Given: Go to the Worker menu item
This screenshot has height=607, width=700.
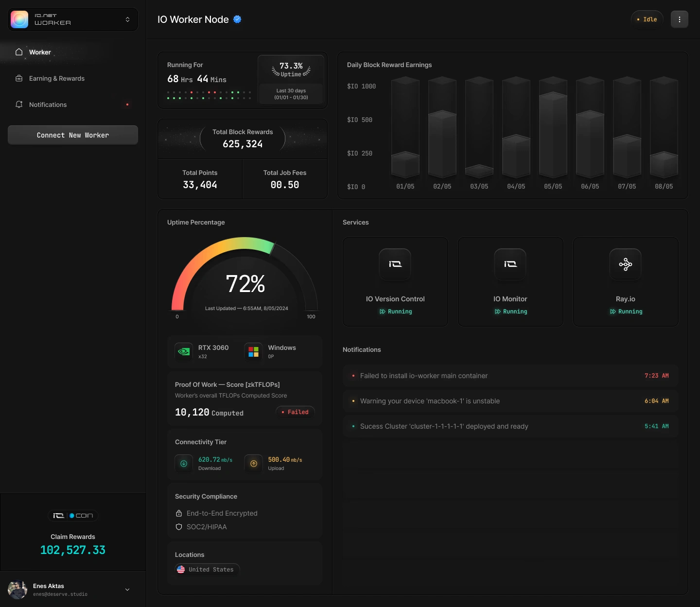Looking at the screenshot, I should tap(73, 52).
